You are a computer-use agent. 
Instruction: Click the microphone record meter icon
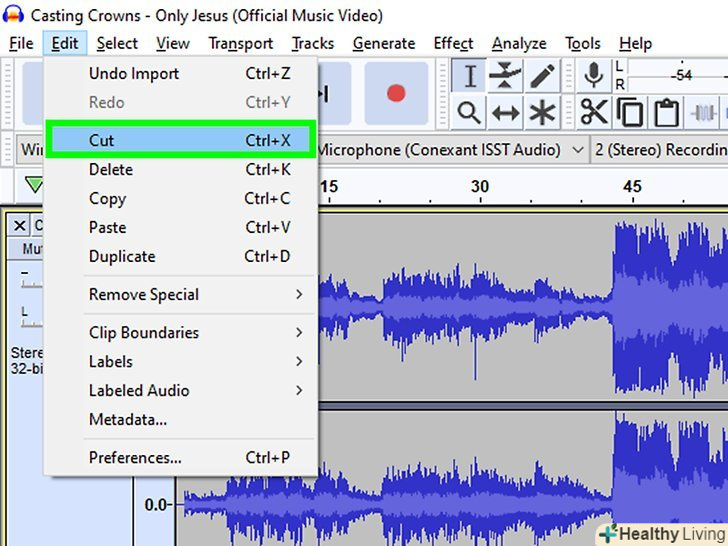coord(594,75)
